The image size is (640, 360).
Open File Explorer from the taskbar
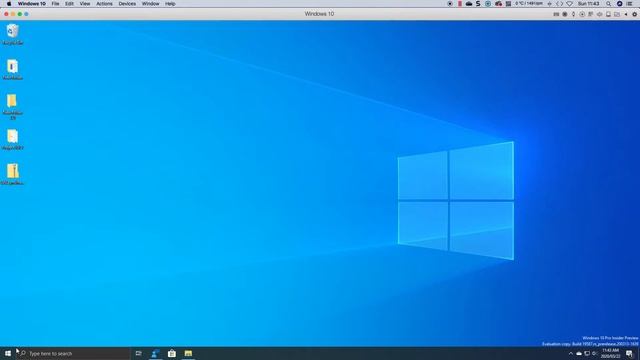(188, 353)
